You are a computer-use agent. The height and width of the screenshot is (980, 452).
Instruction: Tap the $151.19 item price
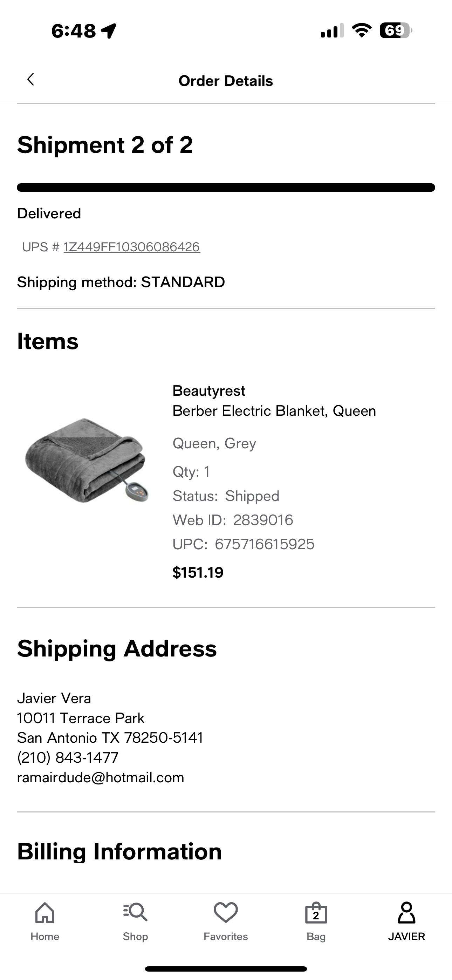(198, 573)
